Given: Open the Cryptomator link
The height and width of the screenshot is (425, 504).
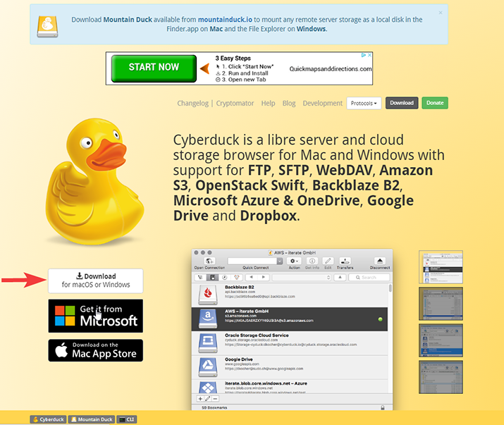Looking at the screenshot, I should pos(235,103).
